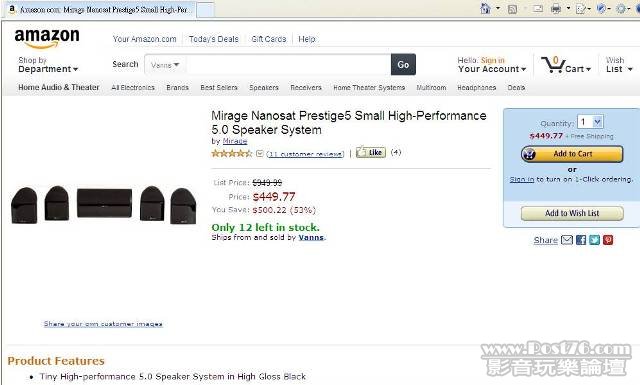Click the Print toolbar icon
640x385 pixels.
coord(556,9)
